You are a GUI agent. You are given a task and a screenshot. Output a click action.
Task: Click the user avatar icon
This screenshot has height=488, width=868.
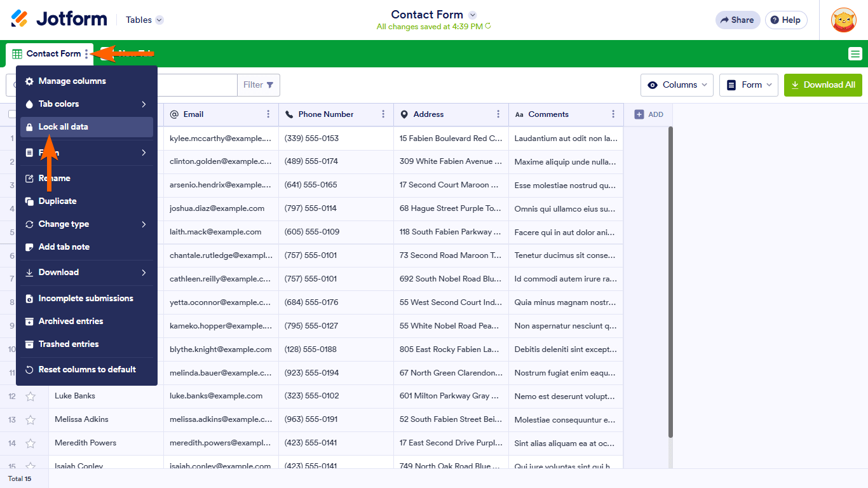pos(843,20)
